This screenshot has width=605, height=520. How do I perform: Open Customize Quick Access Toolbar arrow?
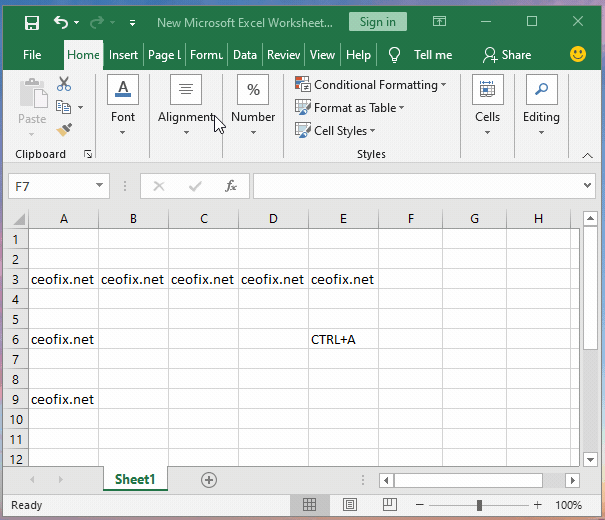coord(132,23)
